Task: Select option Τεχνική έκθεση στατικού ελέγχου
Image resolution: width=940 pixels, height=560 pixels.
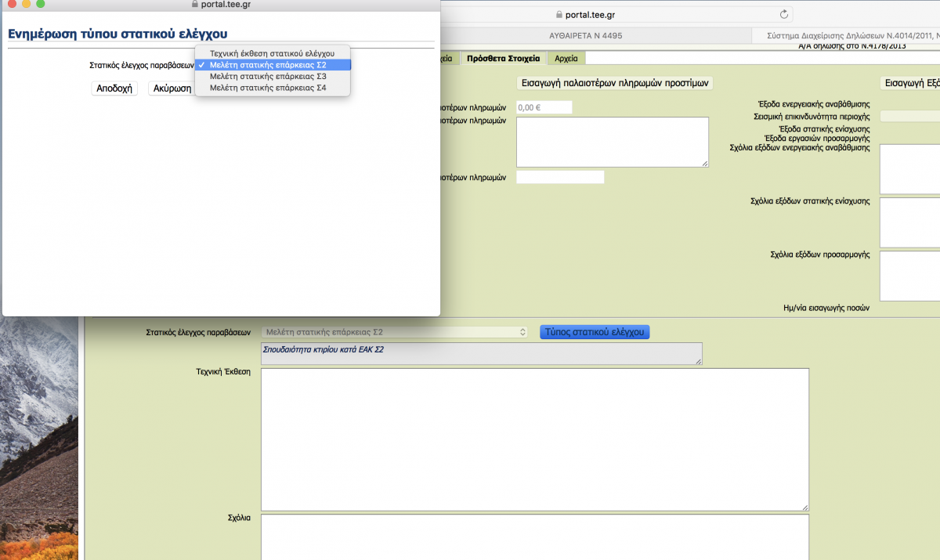Action: click(272, 53)
